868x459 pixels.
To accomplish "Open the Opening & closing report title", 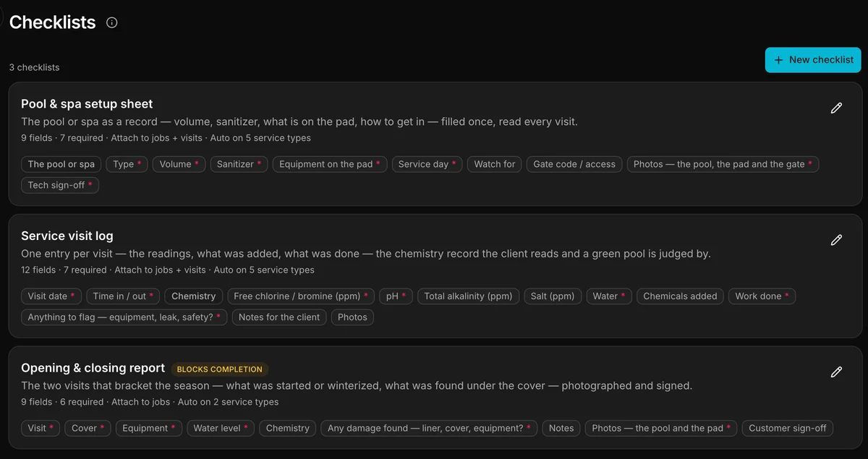I will tap(93, 368).
